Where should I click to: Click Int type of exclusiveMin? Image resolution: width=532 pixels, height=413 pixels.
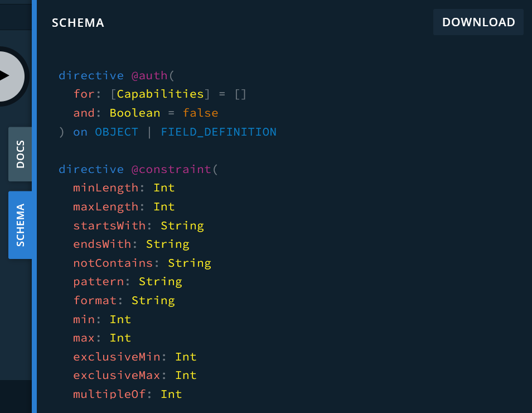point(186,357)
